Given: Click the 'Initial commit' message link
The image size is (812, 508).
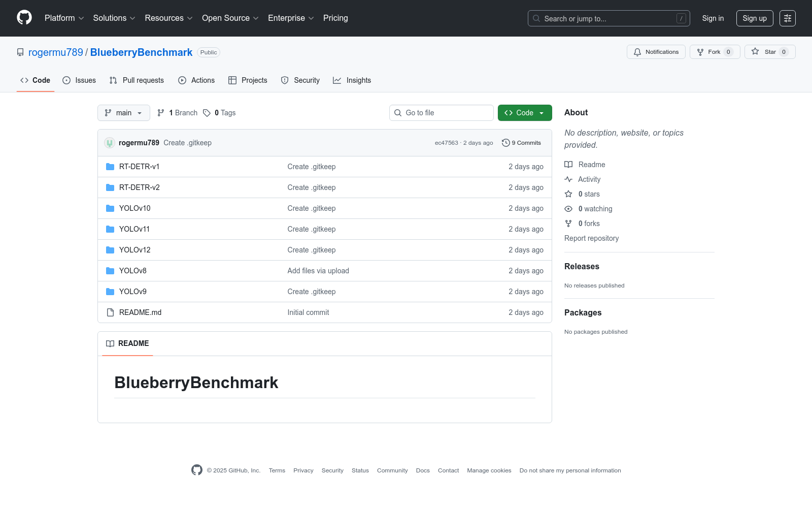Looking at the screenshot, I should coord(308,312).
